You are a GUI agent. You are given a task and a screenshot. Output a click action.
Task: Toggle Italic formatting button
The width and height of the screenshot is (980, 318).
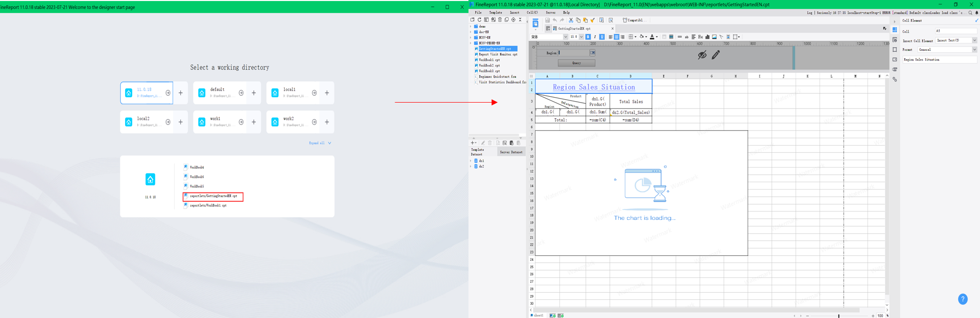(595, 37)
